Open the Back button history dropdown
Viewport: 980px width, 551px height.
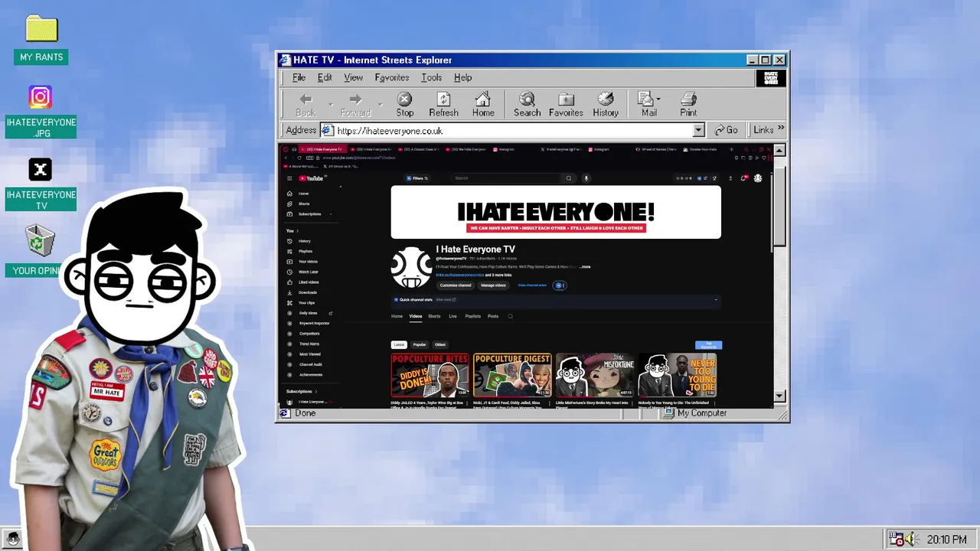(x=331, y=105)
